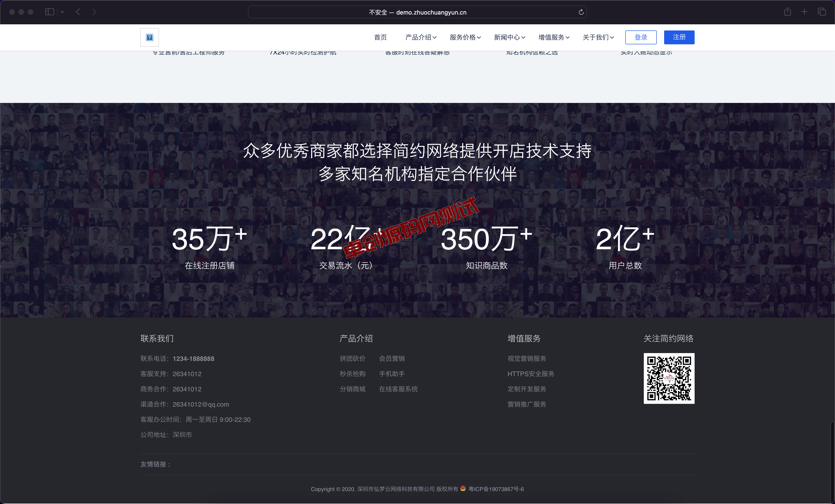Open the HTTPS安全服务 footer link
Viewport: 835px width, 504px height.
531,374
